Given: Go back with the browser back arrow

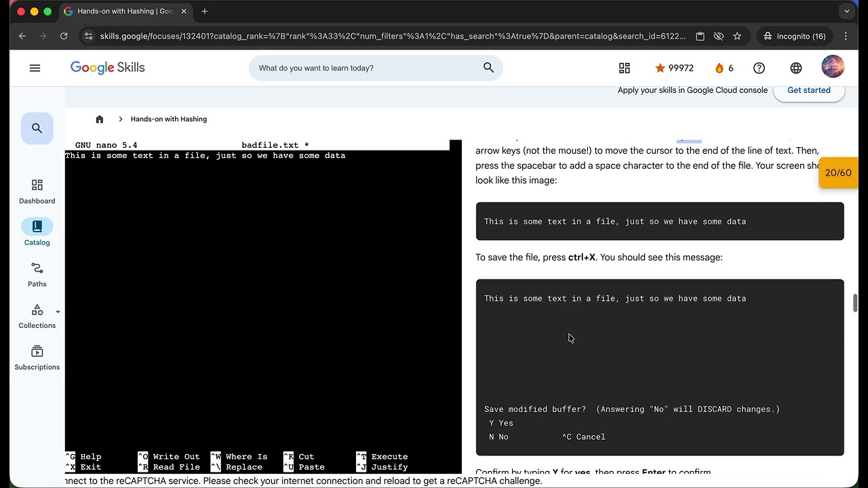Looking at the screenshot, I should pyautogui.click(x=22, y=36).
